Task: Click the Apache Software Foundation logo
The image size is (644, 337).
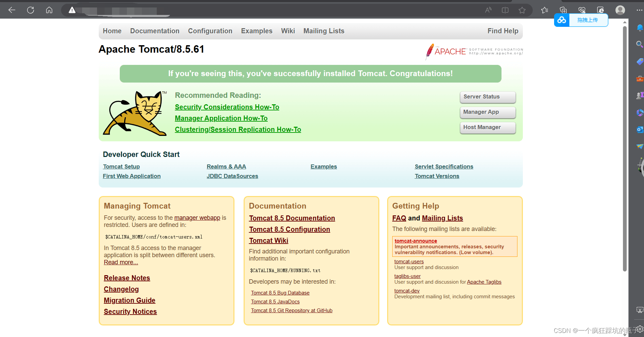Action: tap(474, 52)
